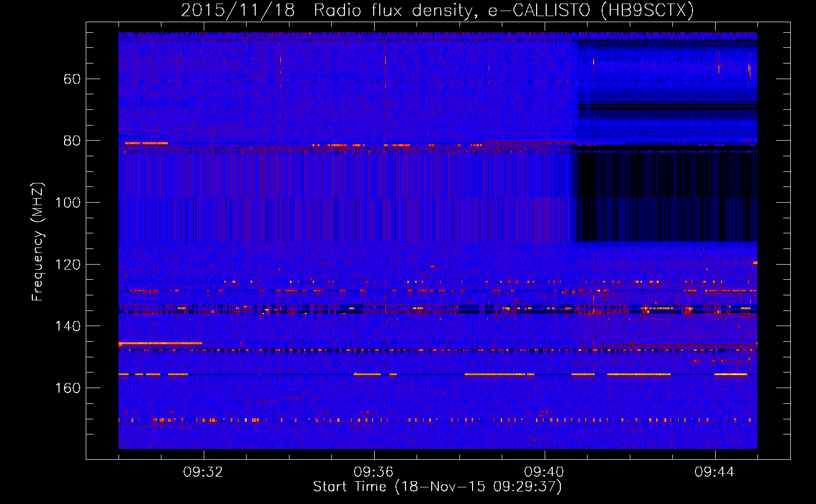Click the 09:44 time tick label

click(x=715, y=472)
